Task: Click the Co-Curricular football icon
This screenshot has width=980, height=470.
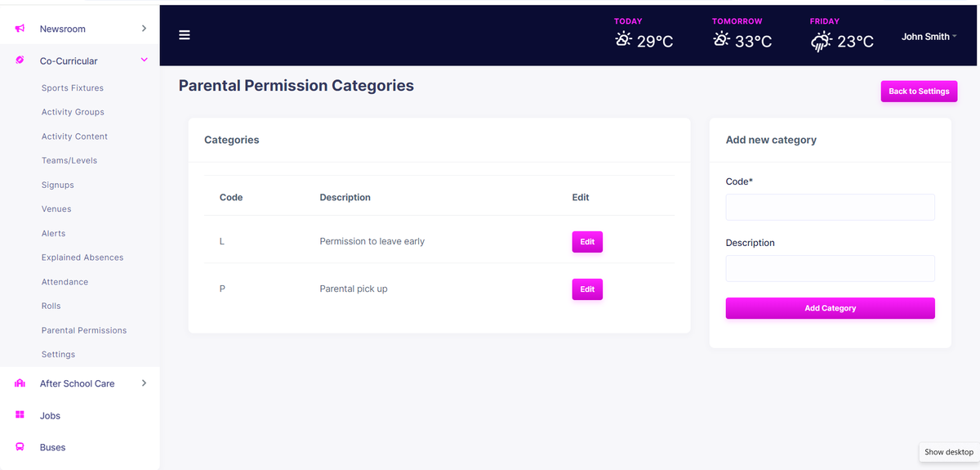Action: point(20,60)
